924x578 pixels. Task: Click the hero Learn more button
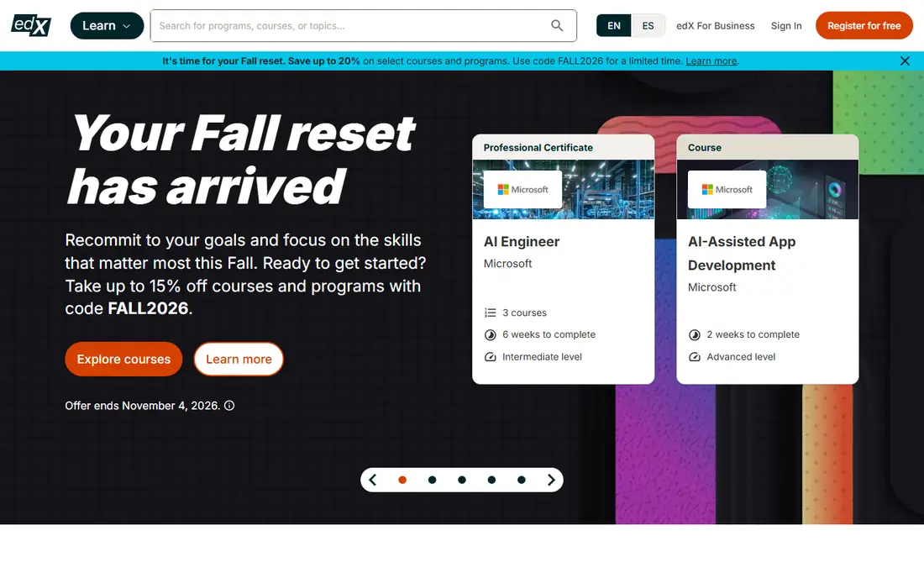(239, 359)
